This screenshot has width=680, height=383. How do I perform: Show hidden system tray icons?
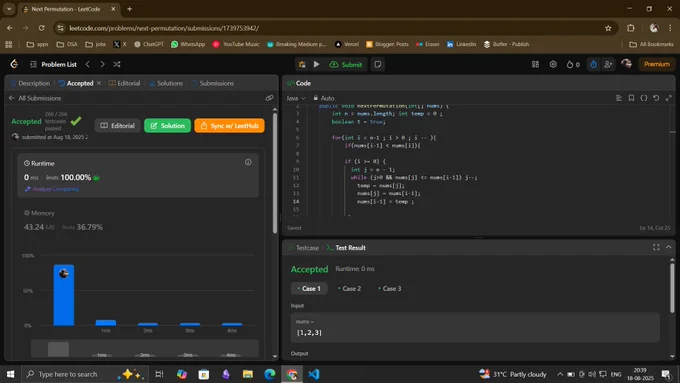[x=560, y=374]
